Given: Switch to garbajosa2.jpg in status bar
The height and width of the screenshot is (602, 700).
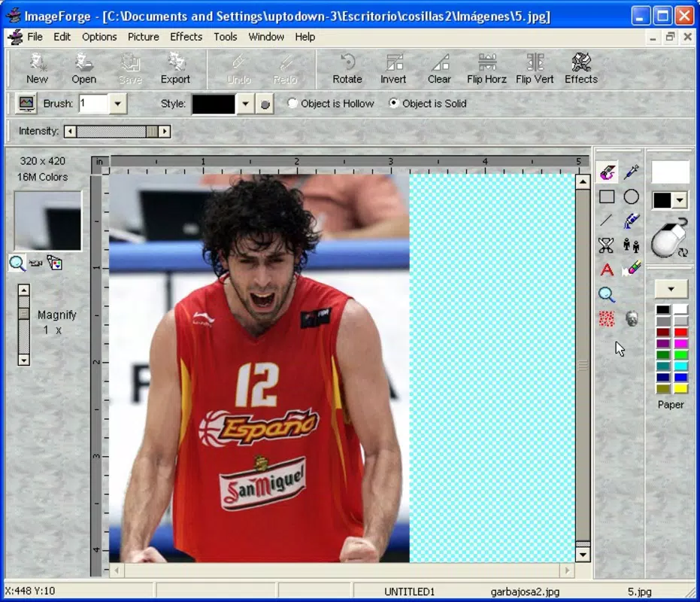Looking at the screenshot, I should tap(525, 591).
